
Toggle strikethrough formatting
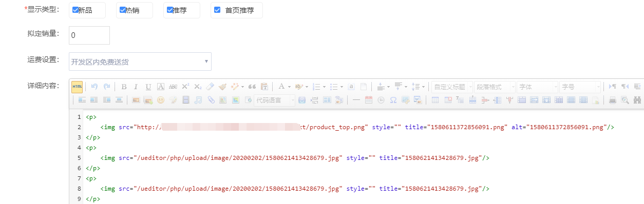[x=173, y=87]
